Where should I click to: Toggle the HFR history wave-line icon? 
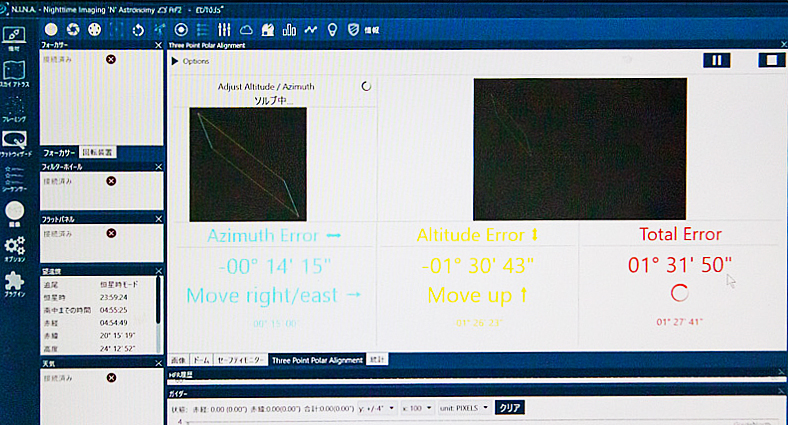(311, 30)
